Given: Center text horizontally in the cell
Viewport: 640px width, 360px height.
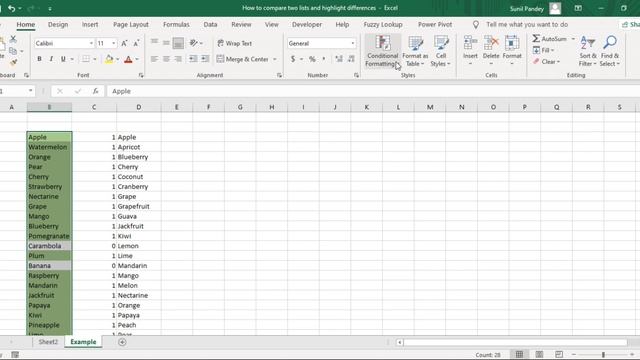Looking at the screenshot, I should pyautogui.click(x=166, y=59).
